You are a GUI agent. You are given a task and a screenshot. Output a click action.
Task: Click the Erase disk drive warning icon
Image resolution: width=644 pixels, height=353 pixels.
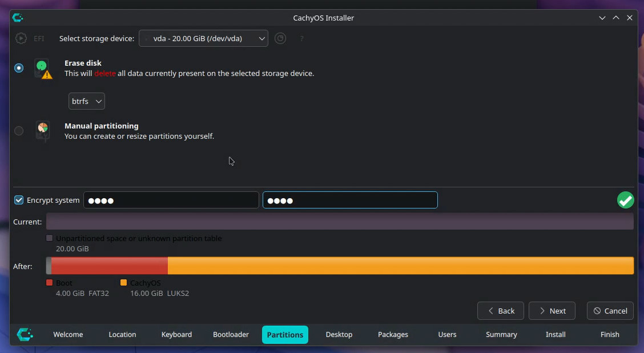[43, 69]
